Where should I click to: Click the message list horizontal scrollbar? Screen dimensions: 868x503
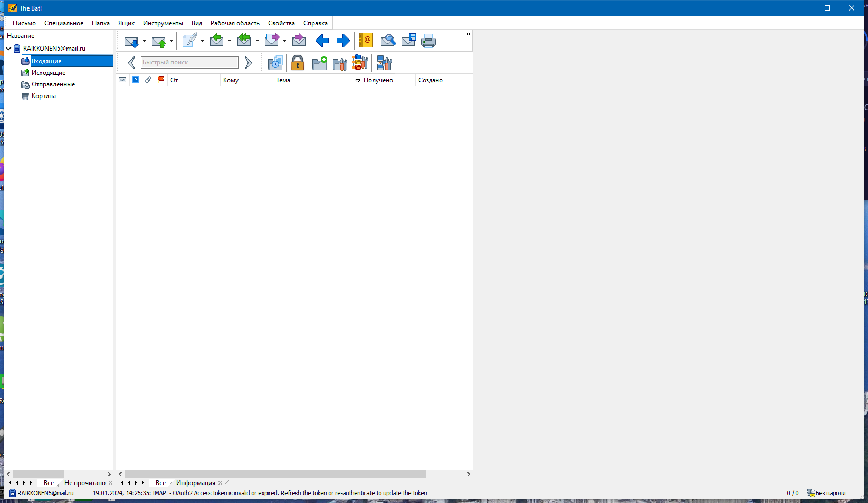pyautogui.click(x=275, y=475)
